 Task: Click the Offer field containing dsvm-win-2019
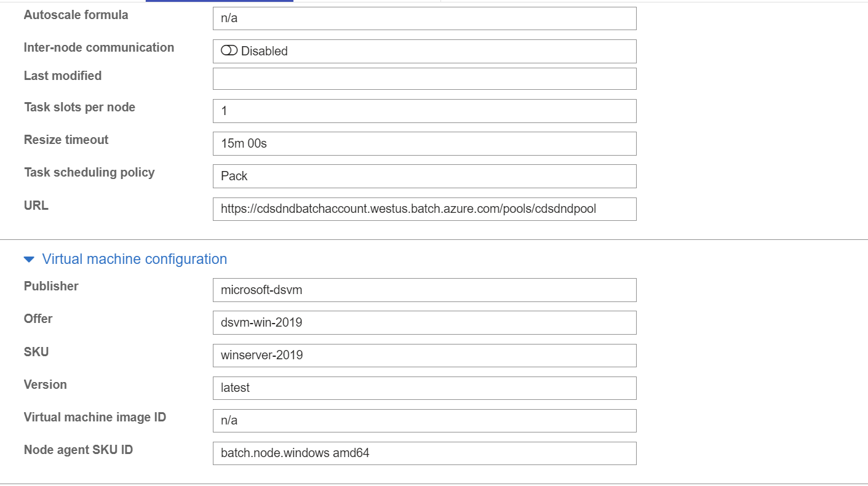(x=424, y=322)
